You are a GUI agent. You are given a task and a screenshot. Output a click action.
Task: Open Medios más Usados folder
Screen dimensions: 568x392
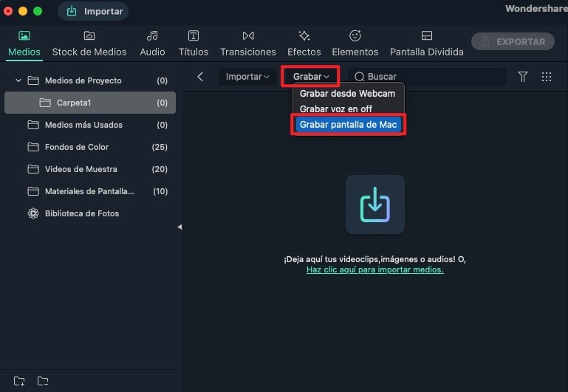click(90, 125)
